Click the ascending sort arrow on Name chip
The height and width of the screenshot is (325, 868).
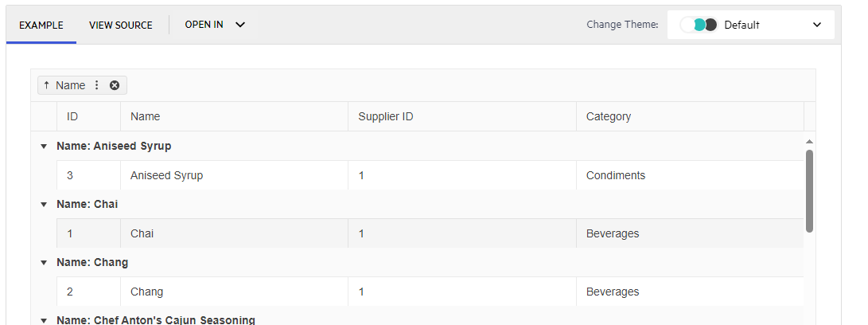tap(46, 85)
